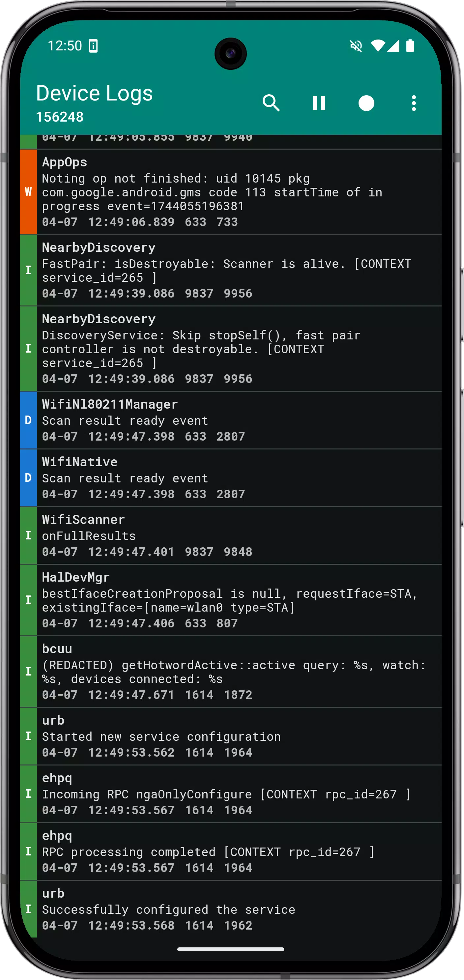Open the three-dot overflow menu

pyautogui.click(x=414, y=103)
